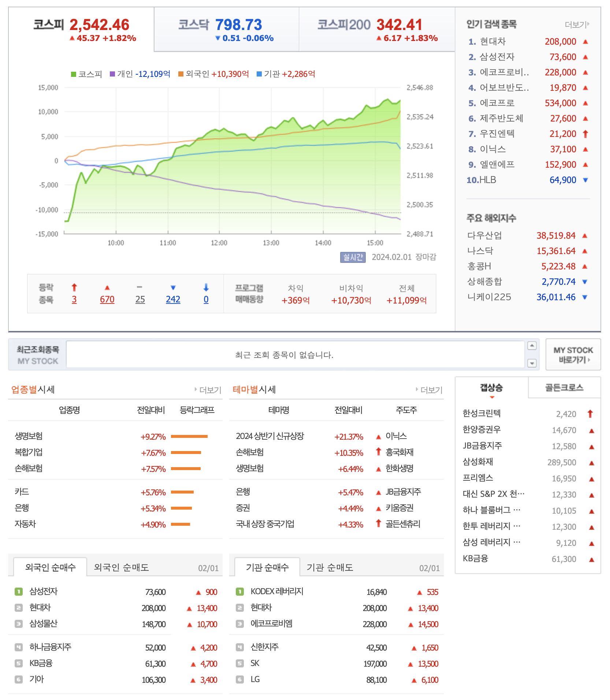Click the upper-limit red arrow icon
The height and width of the screenshot is (700, 610).
click(74, 287)
